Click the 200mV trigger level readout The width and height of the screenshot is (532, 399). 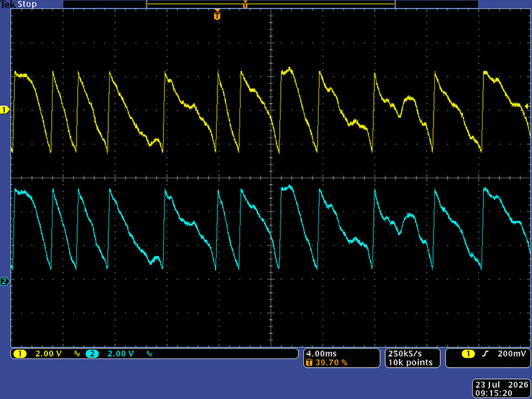click(512, 354)
